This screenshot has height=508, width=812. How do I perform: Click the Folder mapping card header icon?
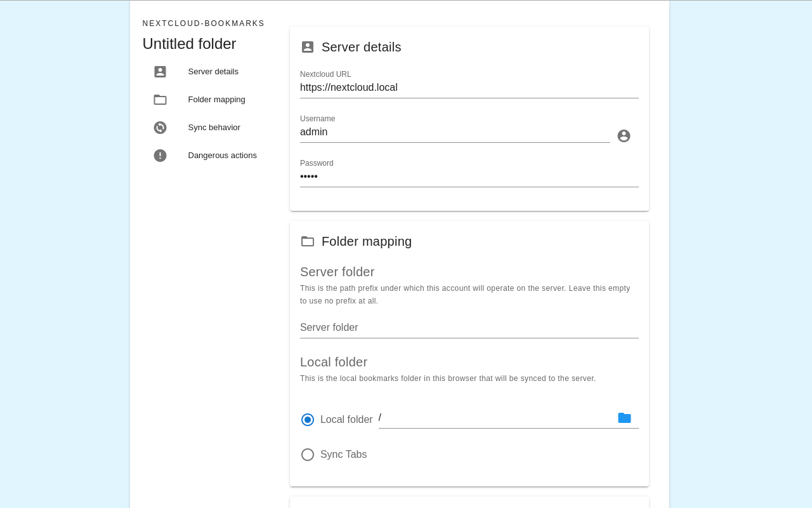point(308,241)
